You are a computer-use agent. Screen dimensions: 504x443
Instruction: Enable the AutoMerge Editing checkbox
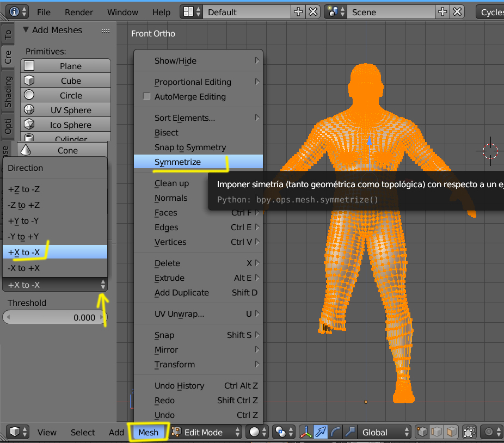click(146, 96)
